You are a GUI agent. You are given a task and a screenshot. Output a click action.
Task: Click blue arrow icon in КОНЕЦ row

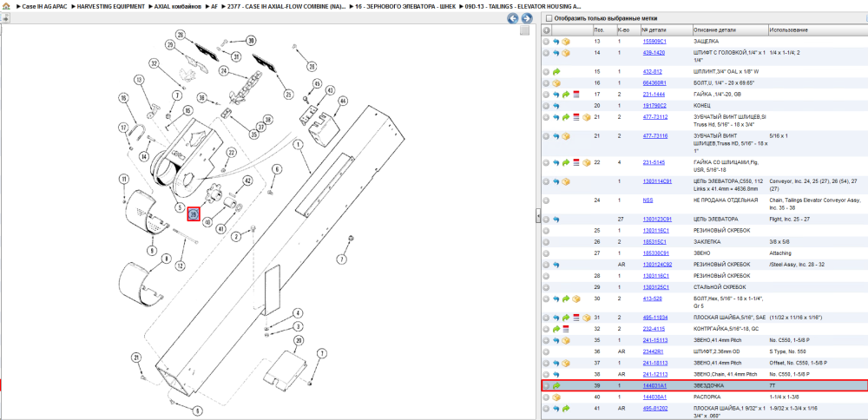pyautogui.click(x=556, y=105)
